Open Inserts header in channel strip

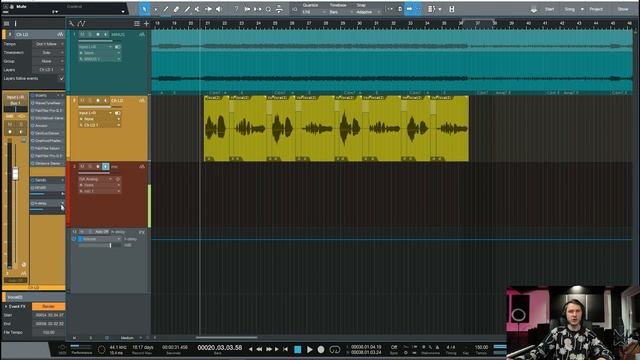[47, 96]
